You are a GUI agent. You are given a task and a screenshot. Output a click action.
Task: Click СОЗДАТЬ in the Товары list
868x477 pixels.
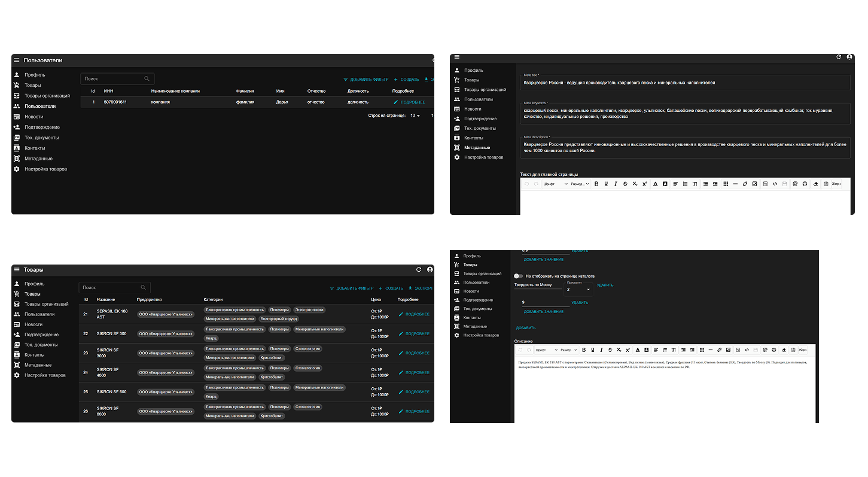pos(391,288)
